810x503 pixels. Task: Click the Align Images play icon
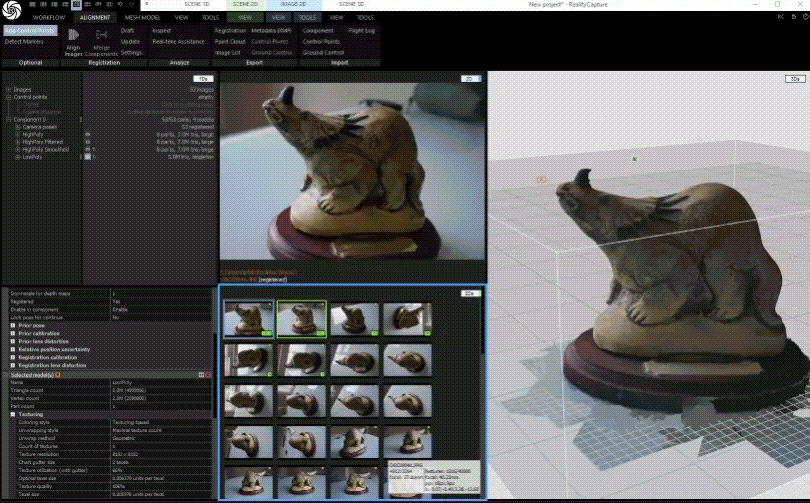pyautogui.click(x=73, y=35)
